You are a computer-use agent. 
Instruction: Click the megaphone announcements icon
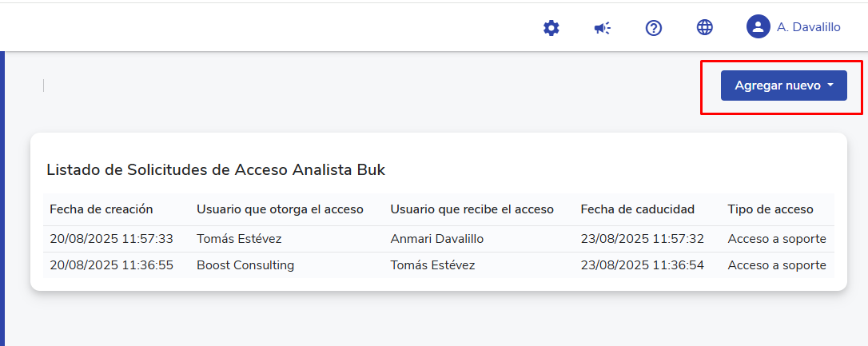pos(602,28)
